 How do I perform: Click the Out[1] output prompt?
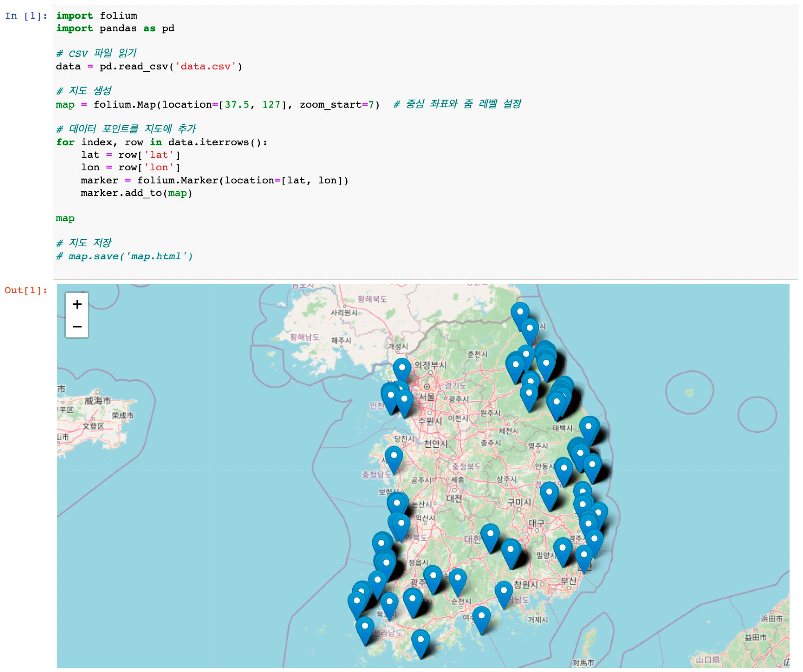tap(26, 291)
